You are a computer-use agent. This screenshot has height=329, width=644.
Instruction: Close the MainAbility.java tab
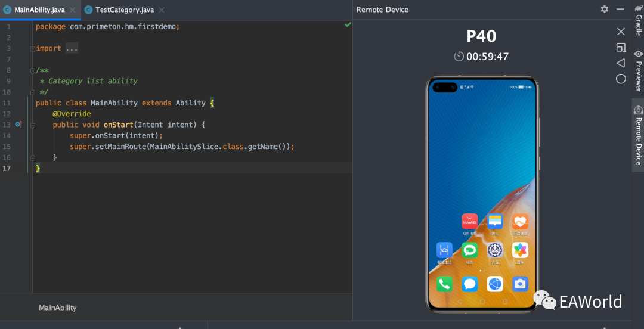(73, 10)
